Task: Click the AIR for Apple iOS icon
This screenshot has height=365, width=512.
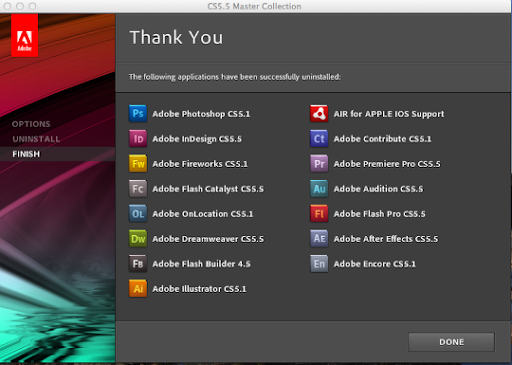Action: click(319, 114)
